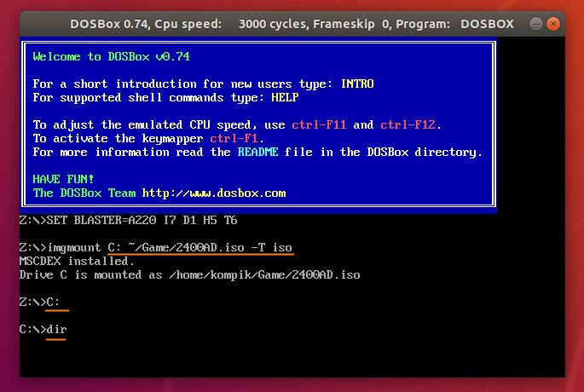The image size is (584, 392).
Task: Click the 'For supported shell commands' line
Action: [165, 97]
